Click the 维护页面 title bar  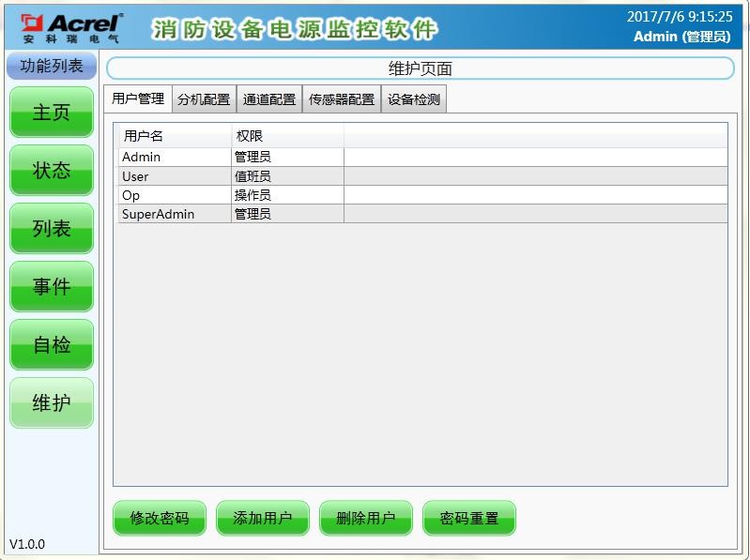pos(421,68)
